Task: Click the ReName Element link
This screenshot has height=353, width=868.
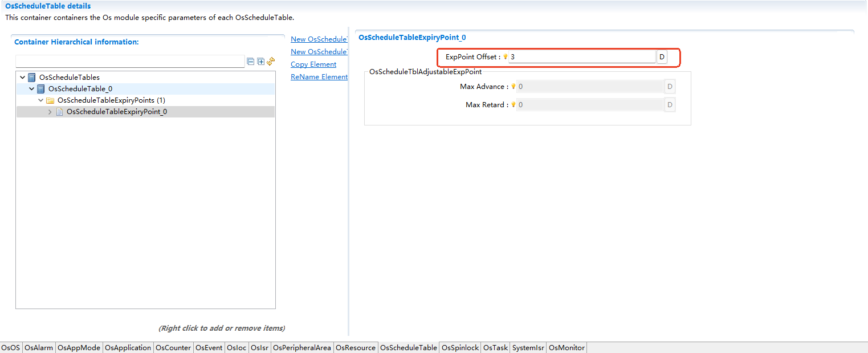Action: [x=319, y=77]
